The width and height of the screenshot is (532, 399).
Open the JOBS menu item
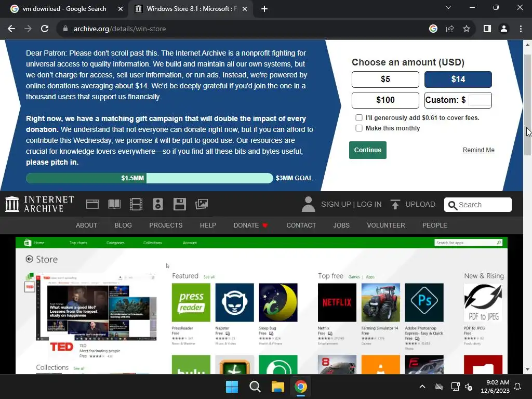(341, 225)
